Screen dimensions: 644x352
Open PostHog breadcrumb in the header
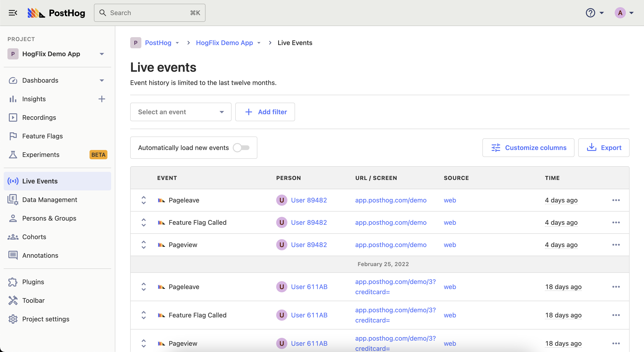click(x=159, y=43)
